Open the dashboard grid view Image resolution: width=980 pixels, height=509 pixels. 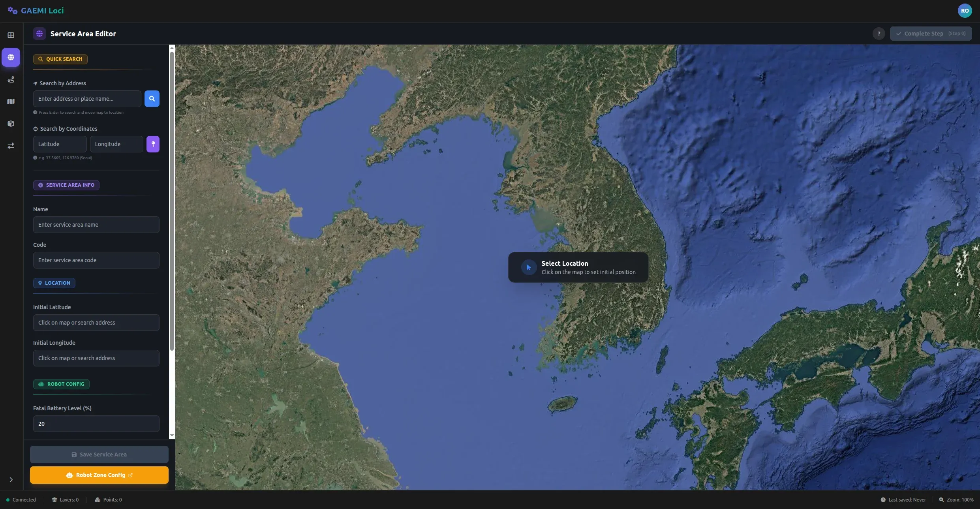(x=11, y=35)
